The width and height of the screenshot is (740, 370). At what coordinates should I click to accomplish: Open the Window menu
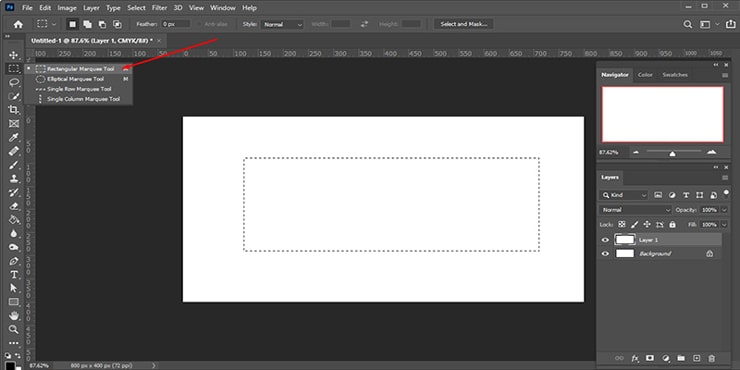[223, 8]
